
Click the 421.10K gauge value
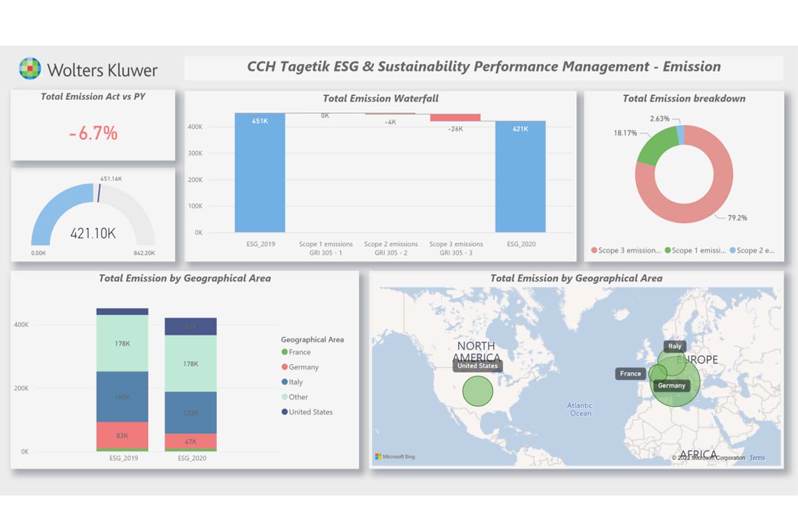pyautogui.click(x=93, y=233)
